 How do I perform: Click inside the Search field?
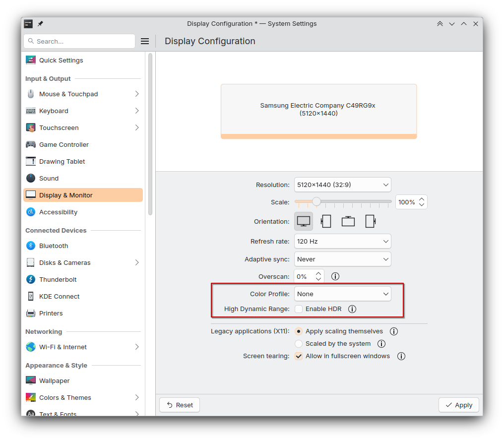click(79, 41)
